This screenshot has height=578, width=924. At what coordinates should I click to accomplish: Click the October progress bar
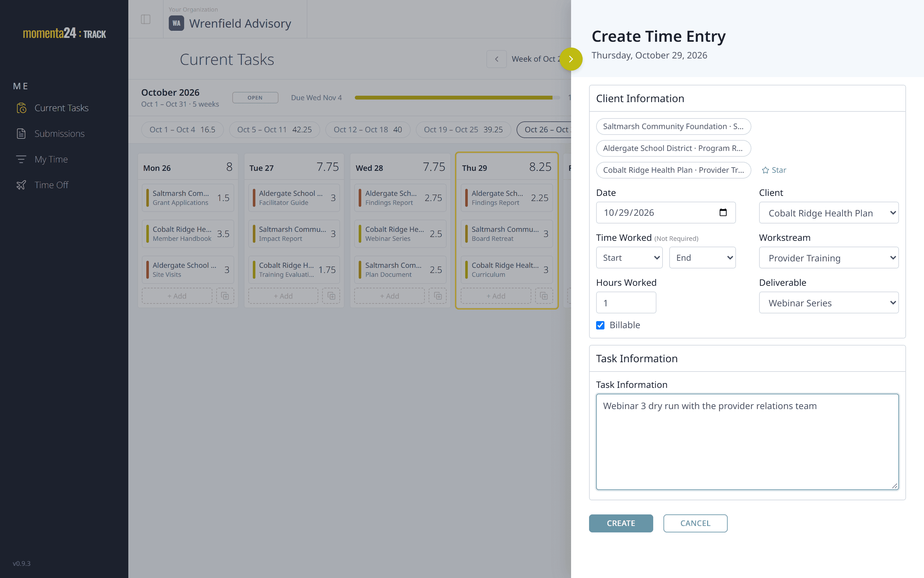tap(457, 98)
